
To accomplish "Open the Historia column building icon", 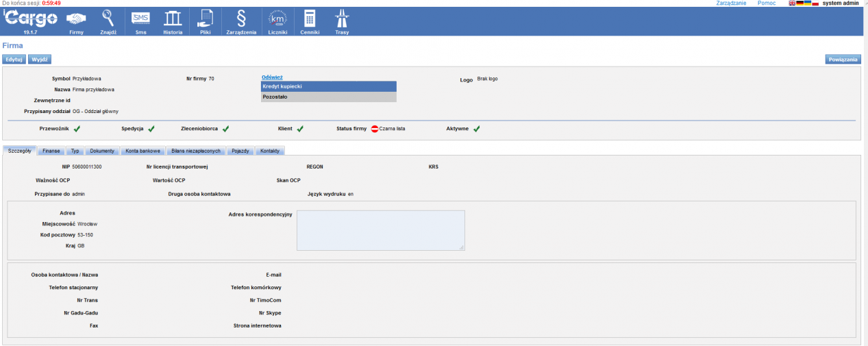I will point(173,18).
